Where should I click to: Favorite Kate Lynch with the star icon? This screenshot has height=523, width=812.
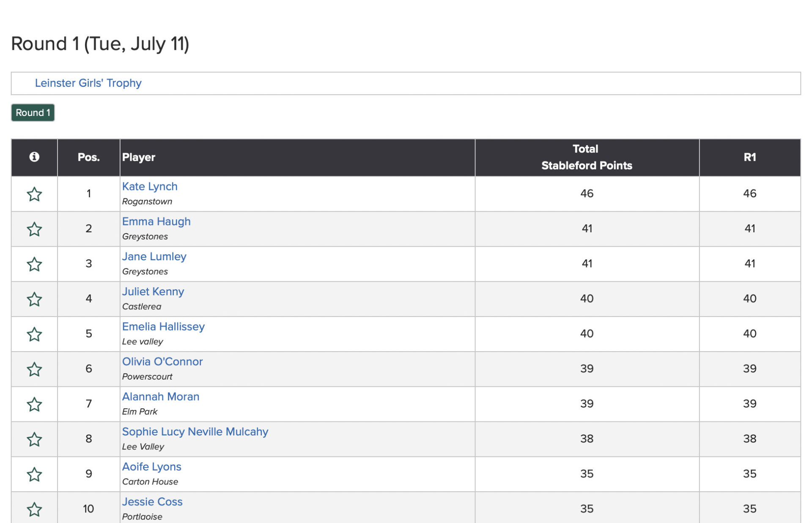pos(34,194)
